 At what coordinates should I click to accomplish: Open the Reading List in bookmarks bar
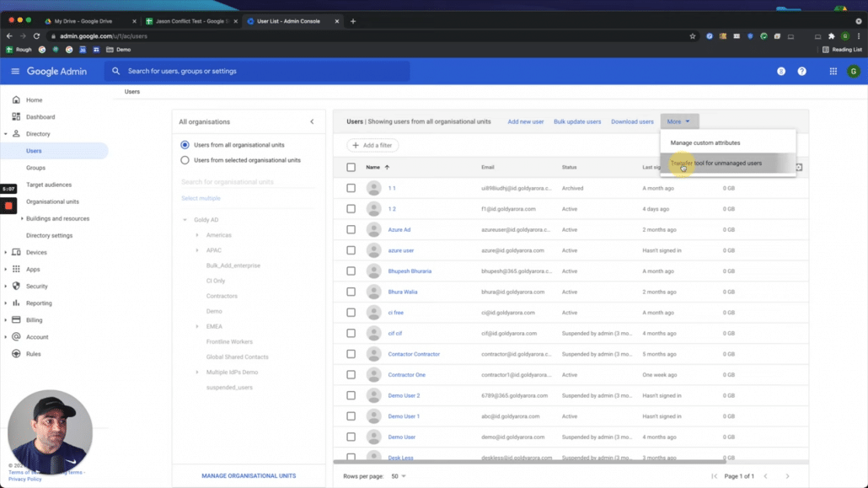pyautogui.click(x=842, y=49)
